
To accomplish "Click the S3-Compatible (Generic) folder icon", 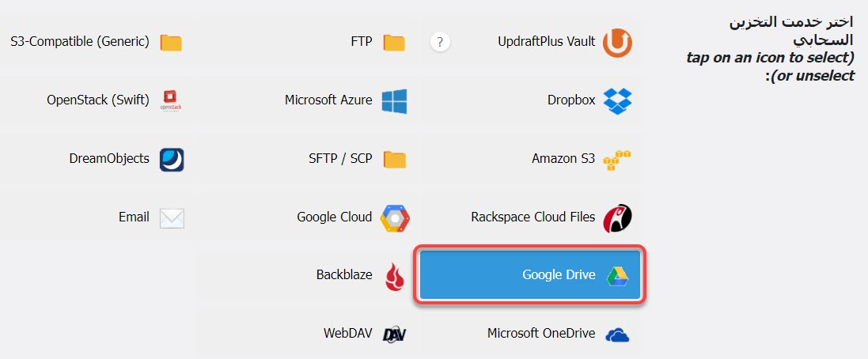I will (x=171, y=43).
